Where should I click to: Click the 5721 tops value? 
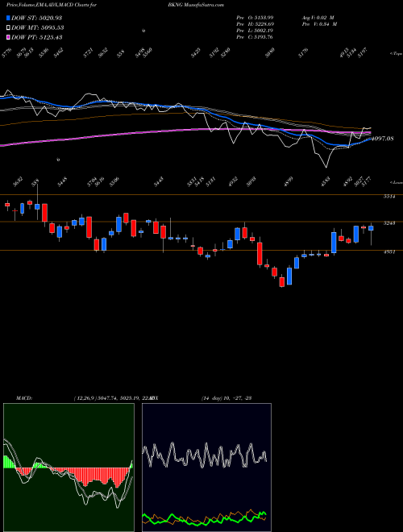(88, 53)
